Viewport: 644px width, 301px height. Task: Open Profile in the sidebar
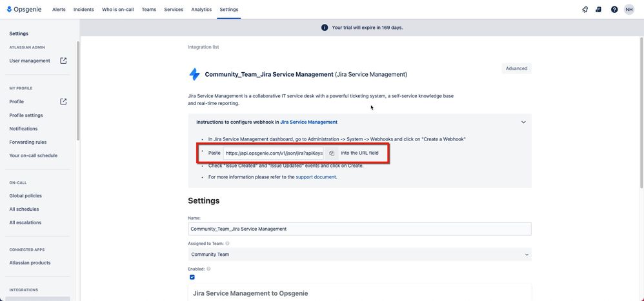point(16,102)
